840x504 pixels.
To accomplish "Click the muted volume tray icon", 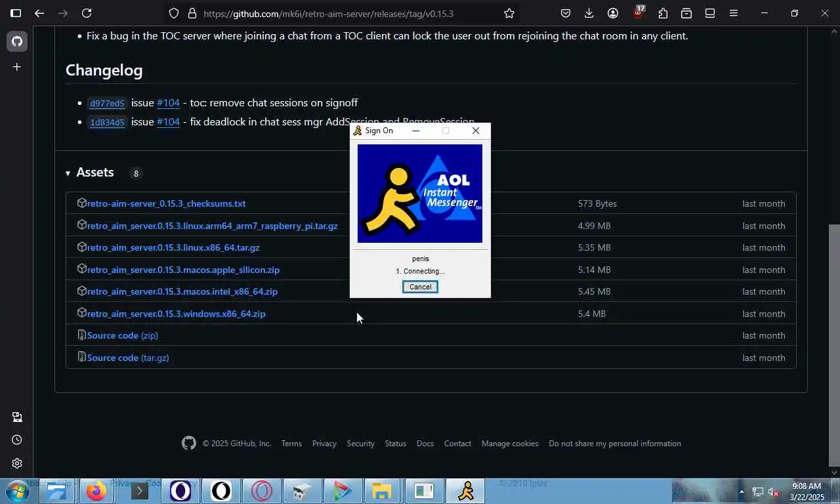I will point(774,492).
